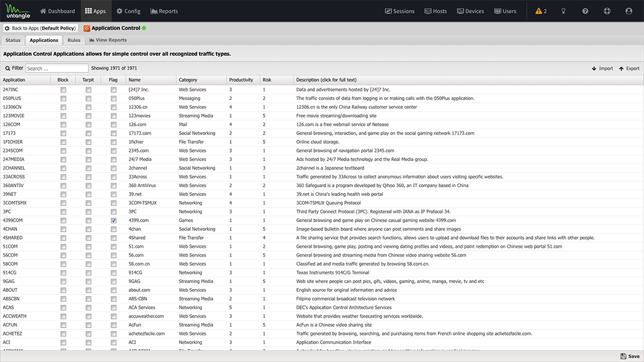The width and height of the screenshot is (644, 362).
Task: Select the ABSCBN application row
Action: (321, 299)
